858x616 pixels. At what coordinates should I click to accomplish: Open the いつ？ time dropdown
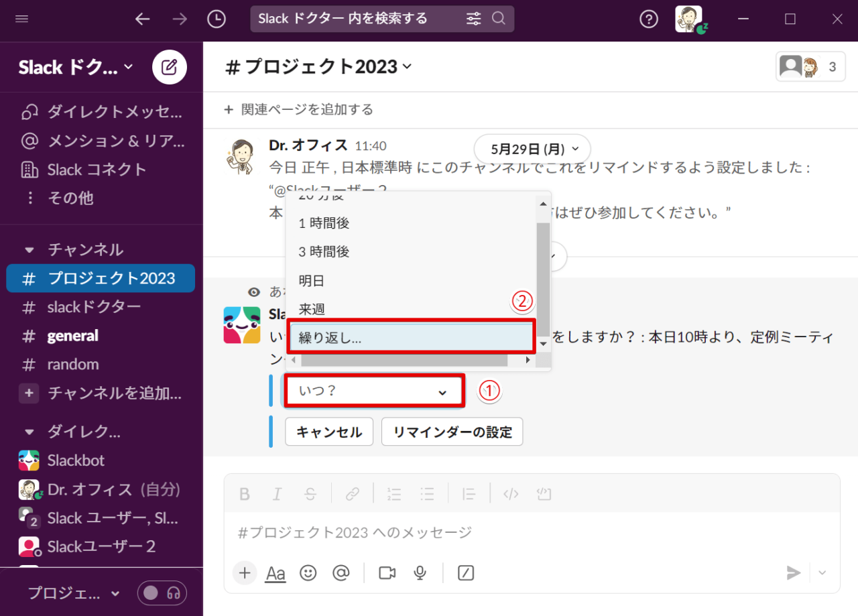[374, 391]
